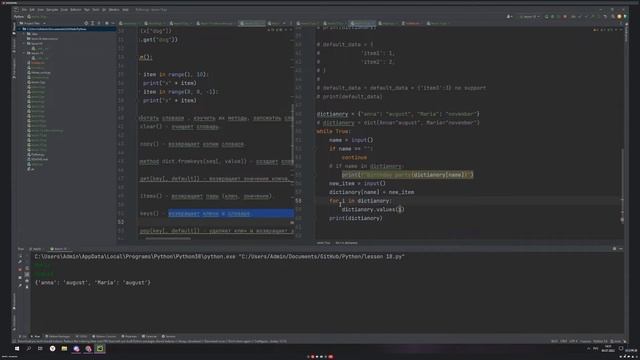Open the Python Packages tool window

click(58, 336)
